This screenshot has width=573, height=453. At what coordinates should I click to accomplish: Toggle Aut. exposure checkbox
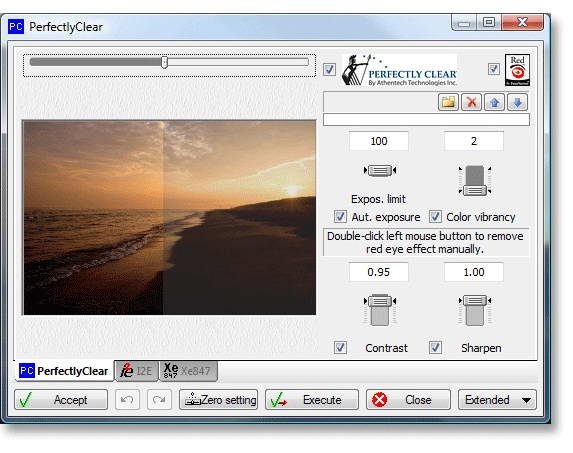coord(340,216)
